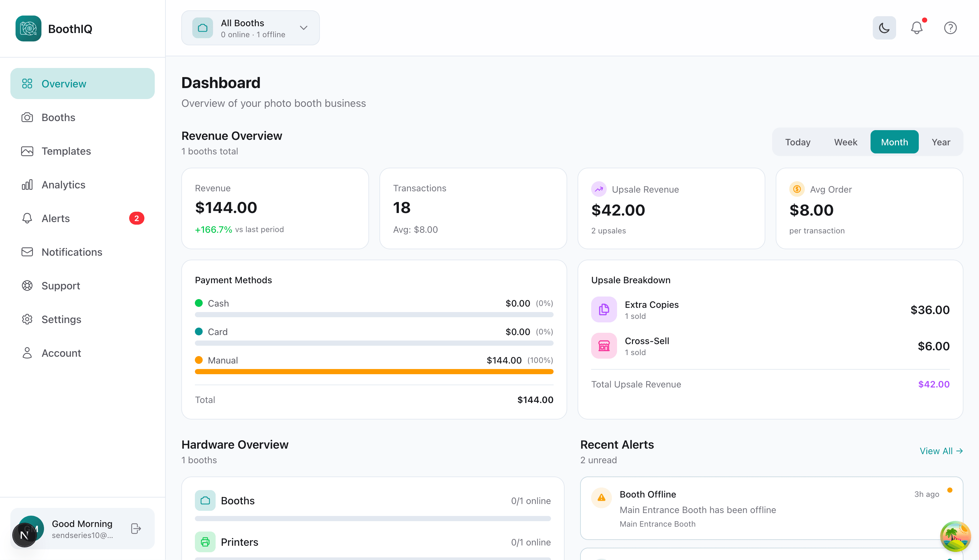Click the Manual payment progress bar

click(x=374, y=372)
